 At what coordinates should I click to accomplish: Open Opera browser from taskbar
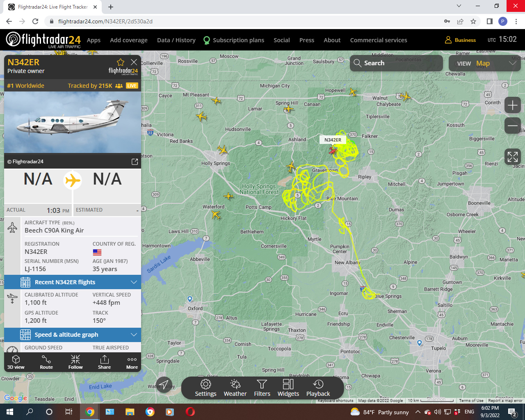(x=190, y=412)
